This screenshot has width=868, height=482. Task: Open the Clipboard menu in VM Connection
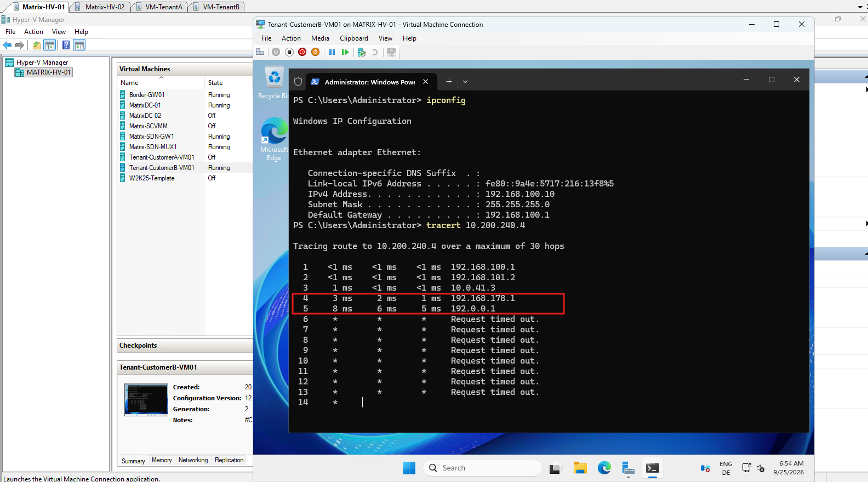click(x=354, y=38)
